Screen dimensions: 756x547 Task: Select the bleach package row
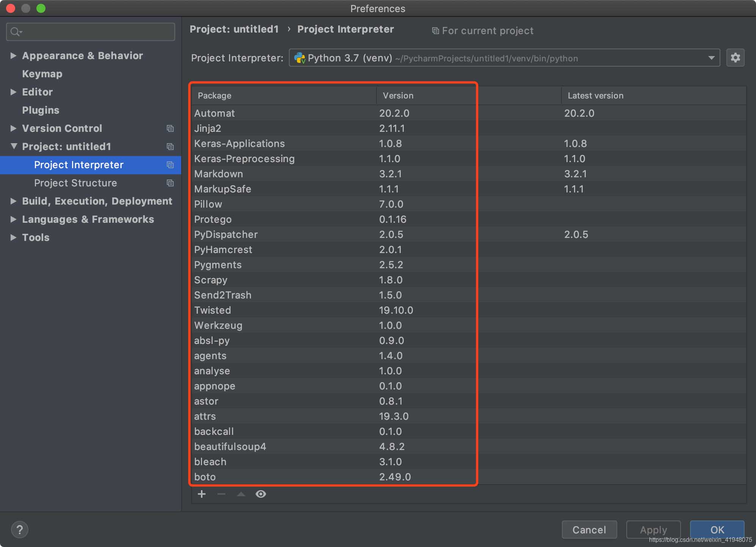click(x=469, y=462)
